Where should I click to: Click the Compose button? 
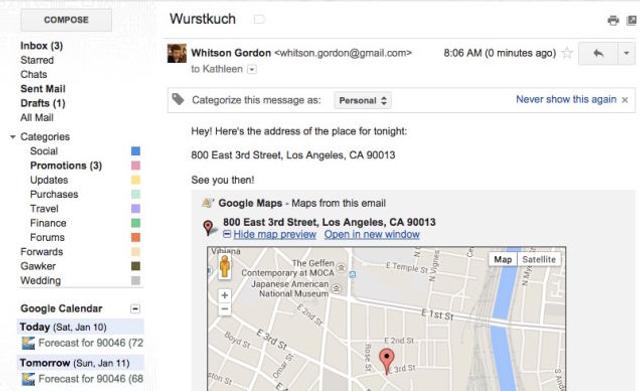[66, 20]
